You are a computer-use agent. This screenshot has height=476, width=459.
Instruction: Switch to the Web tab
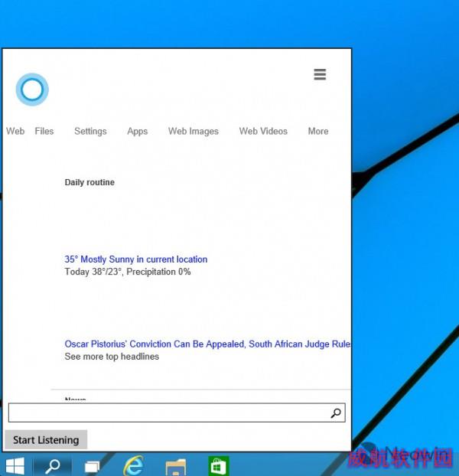(x=15, y=131)
